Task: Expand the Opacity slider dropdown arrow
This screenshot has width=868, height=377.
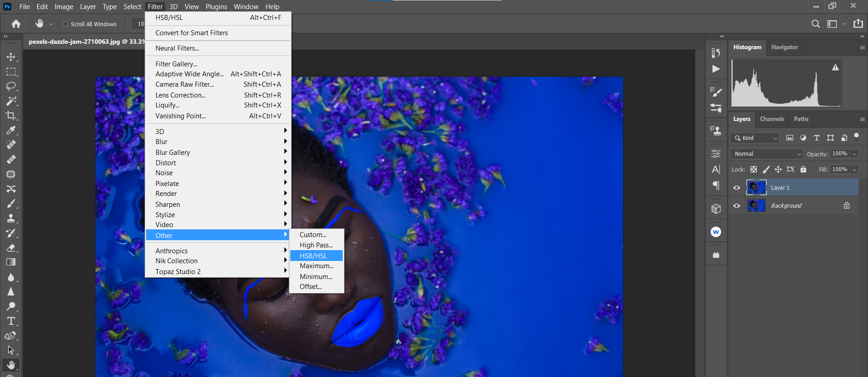Action: pos(854,154)
